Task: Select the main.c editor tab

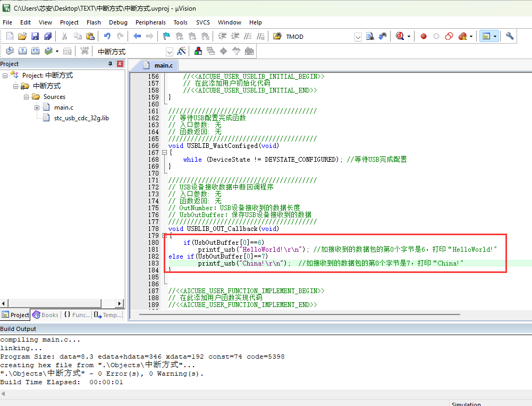Action: 160,65
